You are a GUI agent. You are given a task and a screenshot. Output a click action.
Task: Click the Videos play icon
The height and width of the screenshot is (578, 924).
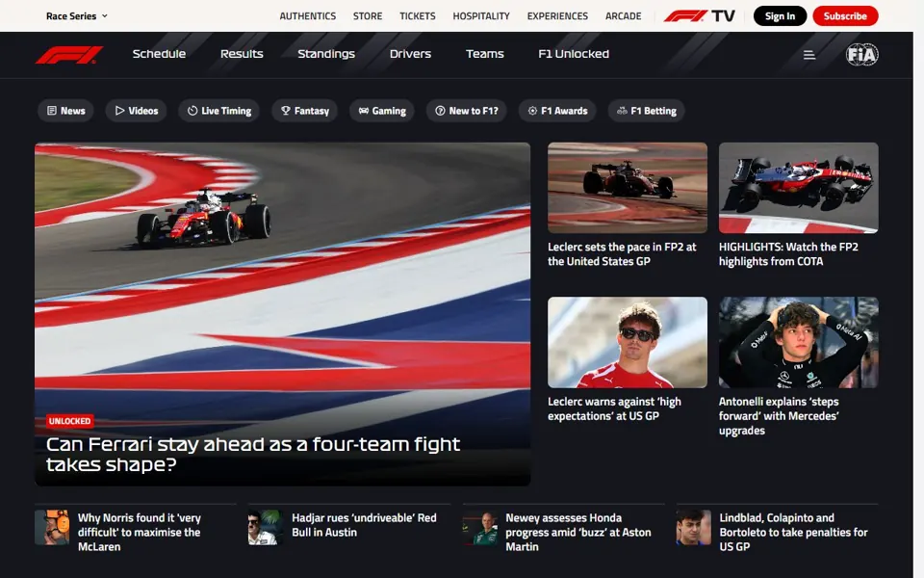[x=119, y=111]
